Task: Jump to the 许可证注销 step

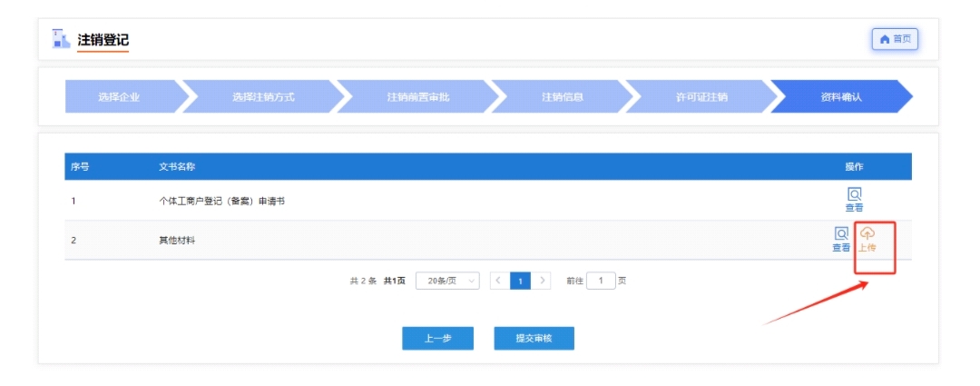Action: pyautogui.click(x=701, y=97)
